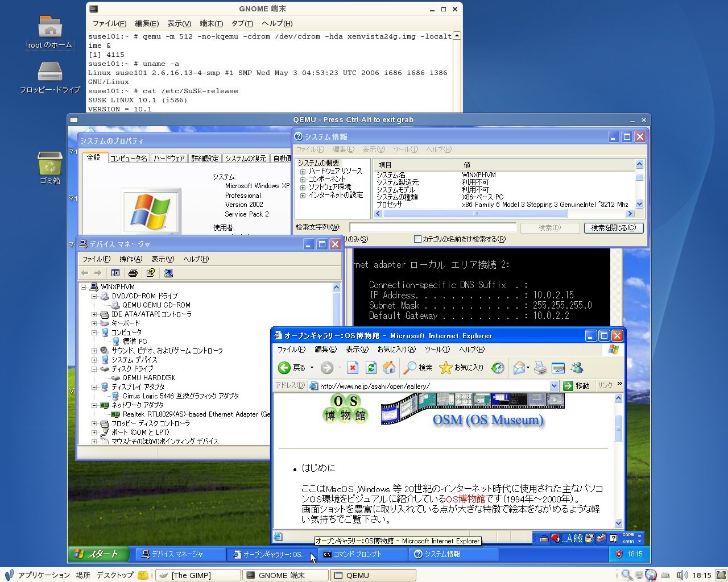Open the Internet Explorer Favorites star

pyautogui.click(x=445, y=368)
